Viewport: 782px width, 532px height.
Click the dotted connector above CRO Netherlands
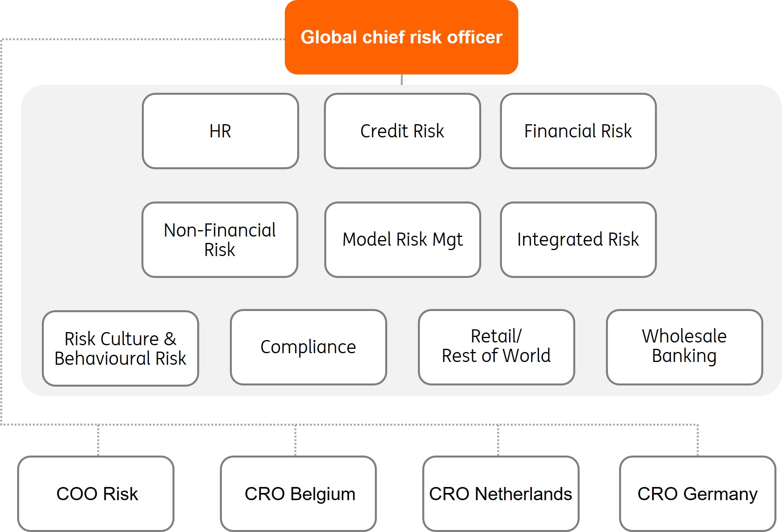pyautogui.click(x=498, y=440)
